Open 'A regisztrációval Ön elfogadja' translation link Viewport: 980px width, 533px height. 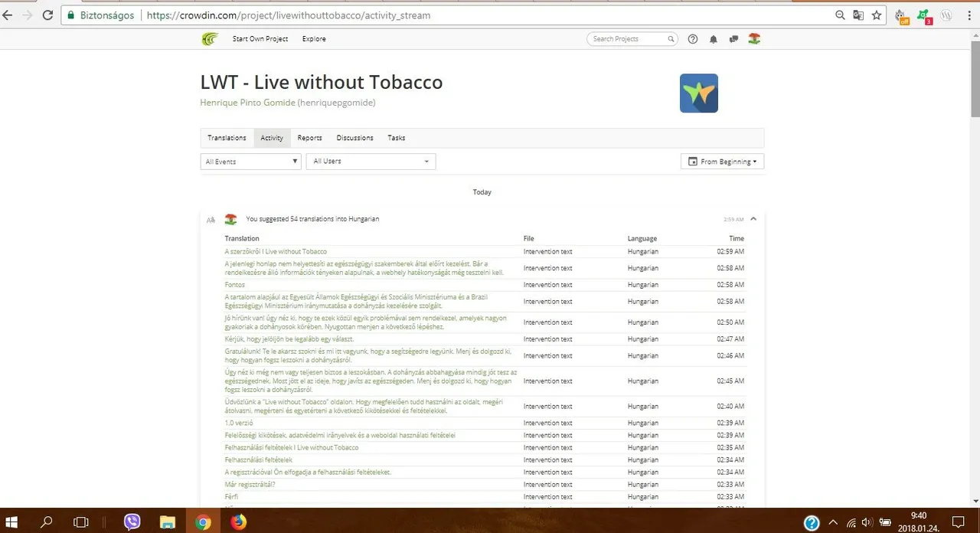coord(308,472)
